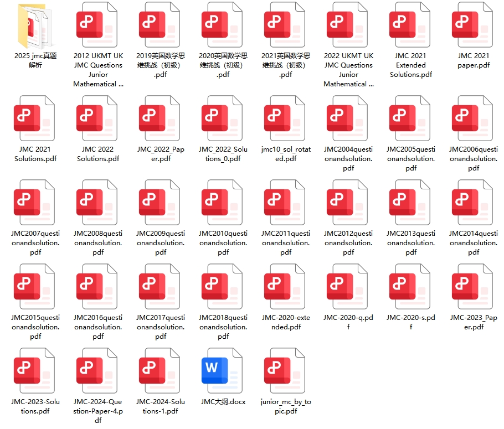This screenshot has width=504, height=429.
Task: Select JMC2017questionandsolution.pdf icon
Action: click(160, 287)
